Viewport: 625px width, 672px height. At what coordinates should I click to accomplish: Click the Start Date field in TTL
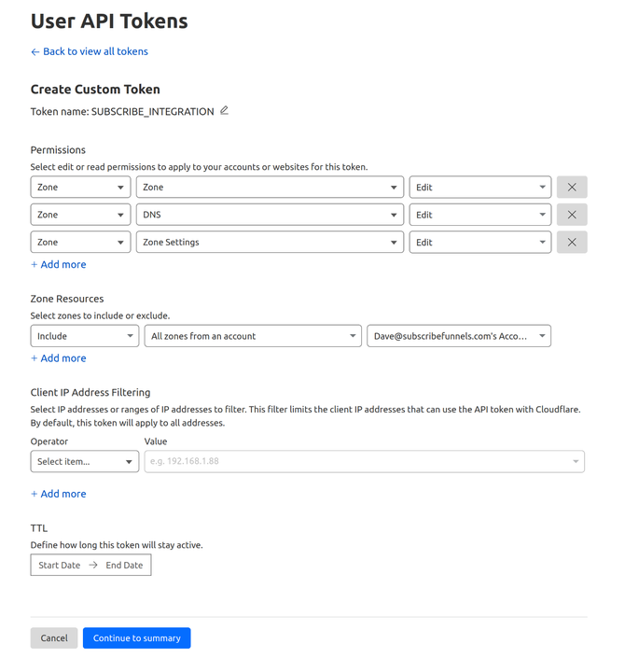(x=60, y=565)
